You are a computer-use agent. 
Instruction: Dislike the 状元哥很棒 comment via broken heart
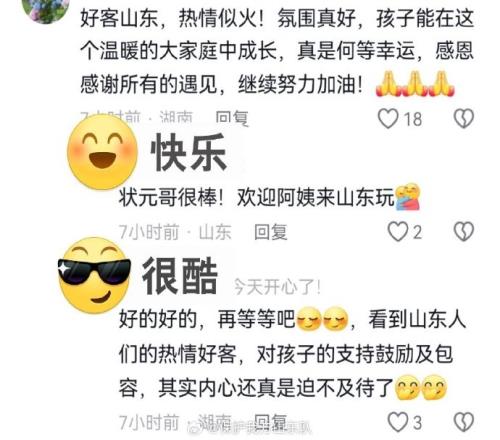tap(464, 231)
